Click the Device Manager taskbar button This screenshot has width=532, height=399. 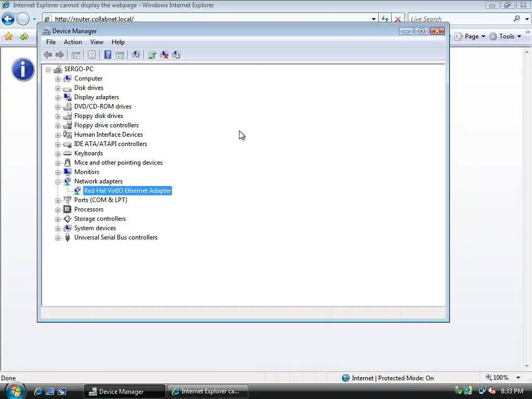click(x=125, y=391)
